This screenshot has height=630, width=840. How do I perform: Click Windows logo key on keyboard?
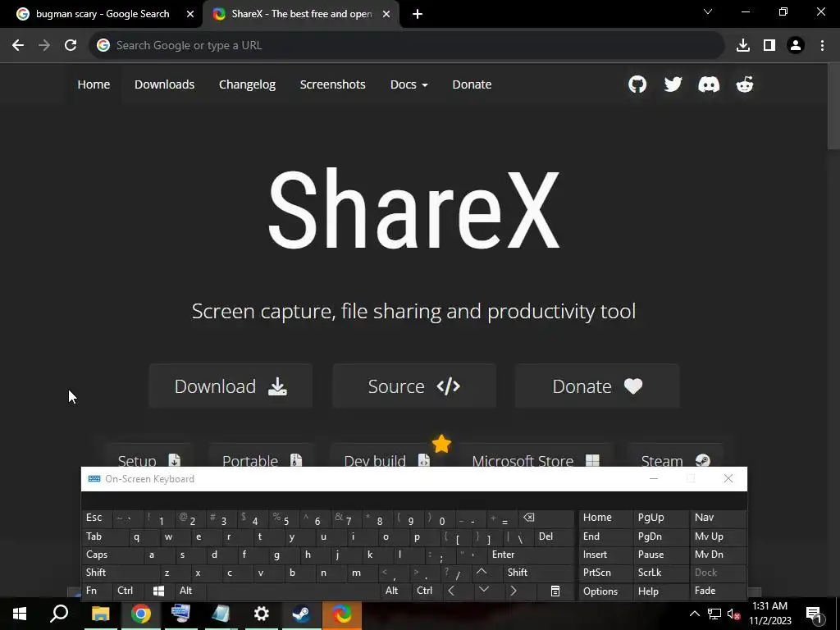point(158,591)
